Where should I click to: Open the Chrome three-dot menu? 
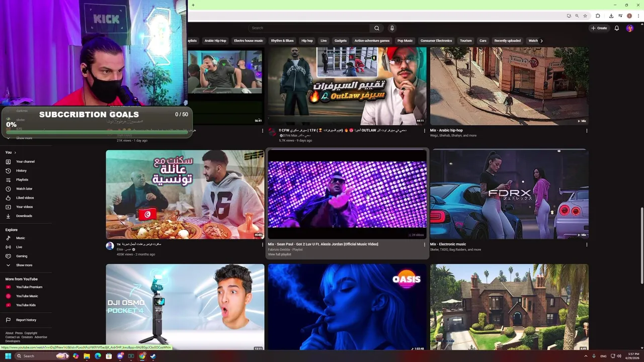(x=638, y=16)
